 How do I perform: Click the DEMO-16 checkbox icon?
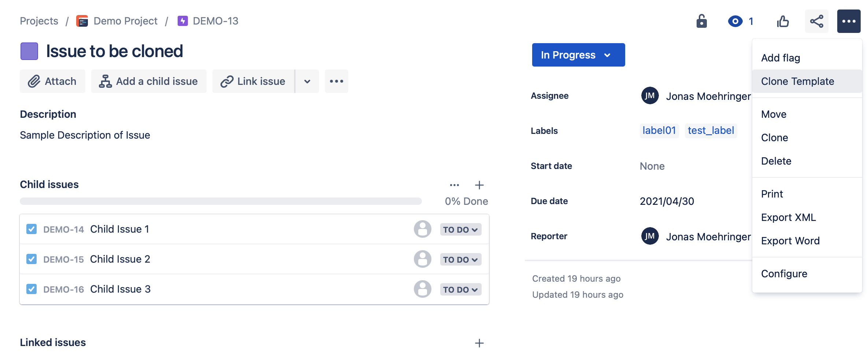pyautogui.click(x=31, y=289)
